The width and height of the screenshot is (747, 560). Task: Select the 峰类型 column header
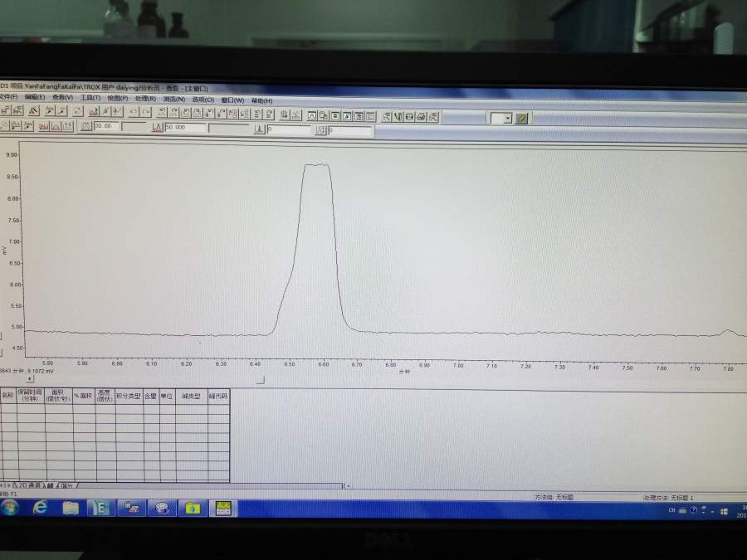tap(191, 397)
